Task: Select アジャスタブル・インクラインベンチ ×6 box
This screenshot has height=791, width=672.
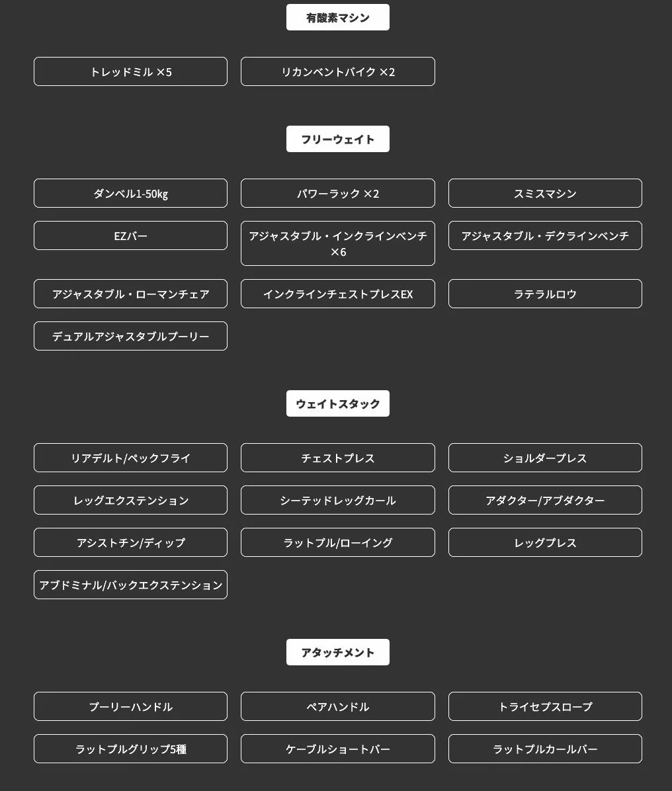Action: [x=338, y=243]
